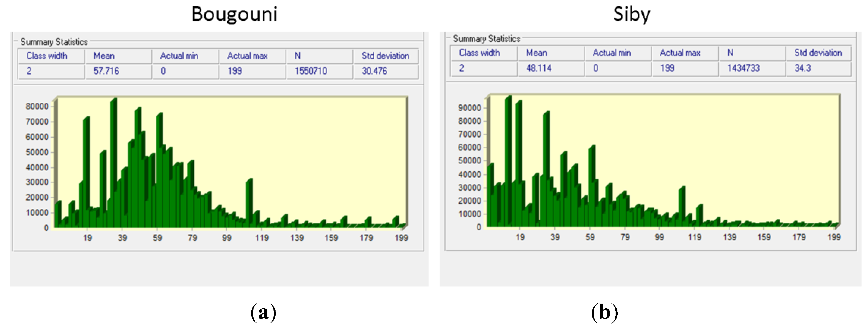Screen dimensions: 868x329
Task: Click Bougouni Std deviation value 30.476
Action: pos(374,71)
